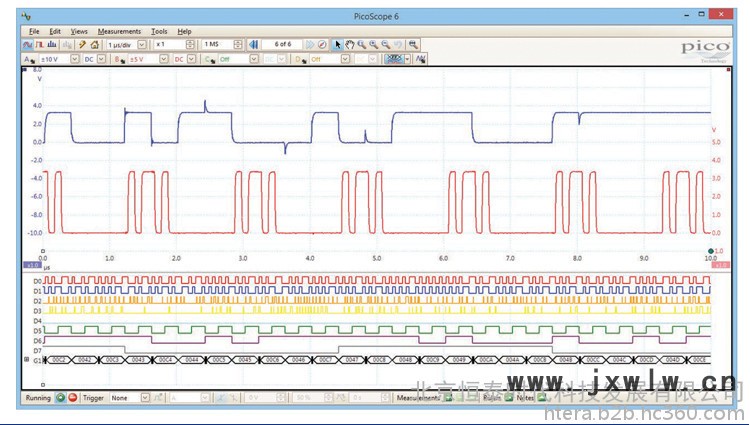This screenshot has width=750, height=425.
Task: Click the red x1.0 axis scale button
Action: point(721,265)
